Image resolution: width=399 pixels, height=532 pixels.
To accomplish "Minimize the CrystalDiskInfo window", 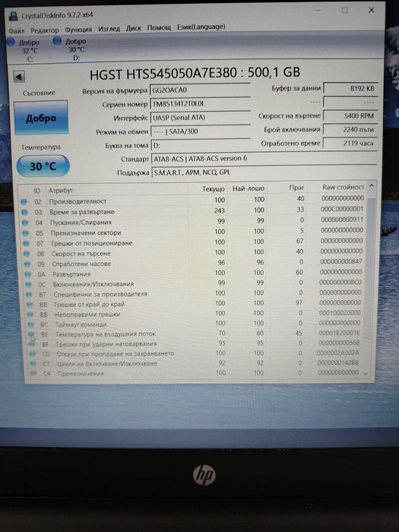I will point(318,11).
